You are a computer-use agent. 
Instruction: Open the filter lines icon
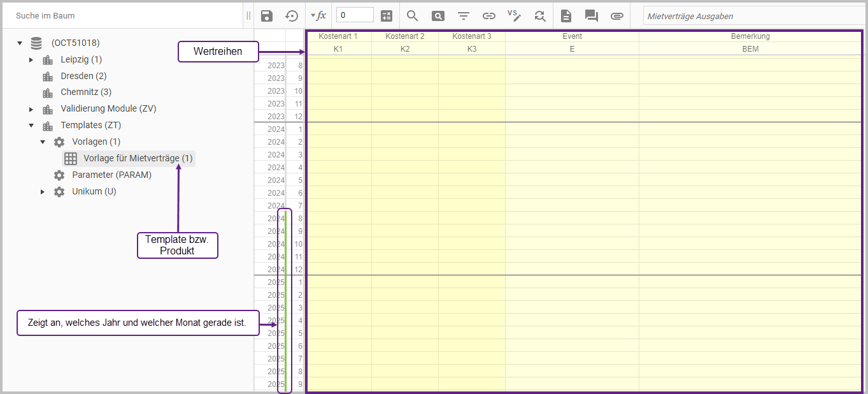tap(464, 16)
